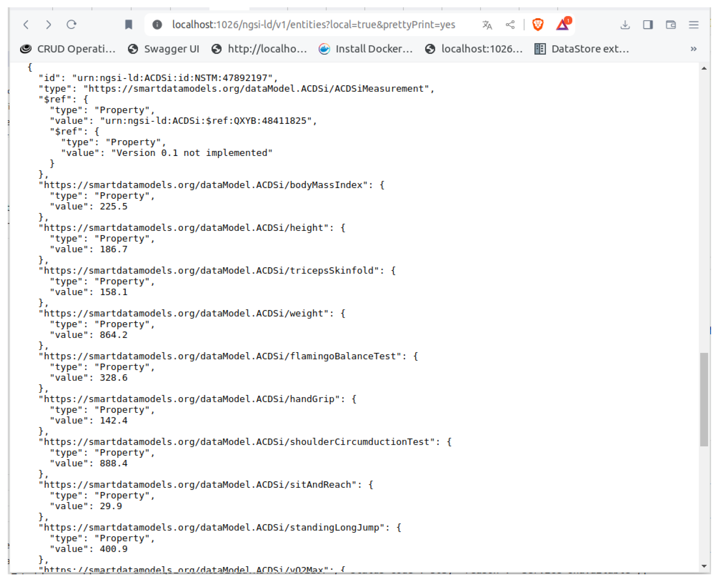Click the localhost:1026 URL field

click(x=313, y=25)
